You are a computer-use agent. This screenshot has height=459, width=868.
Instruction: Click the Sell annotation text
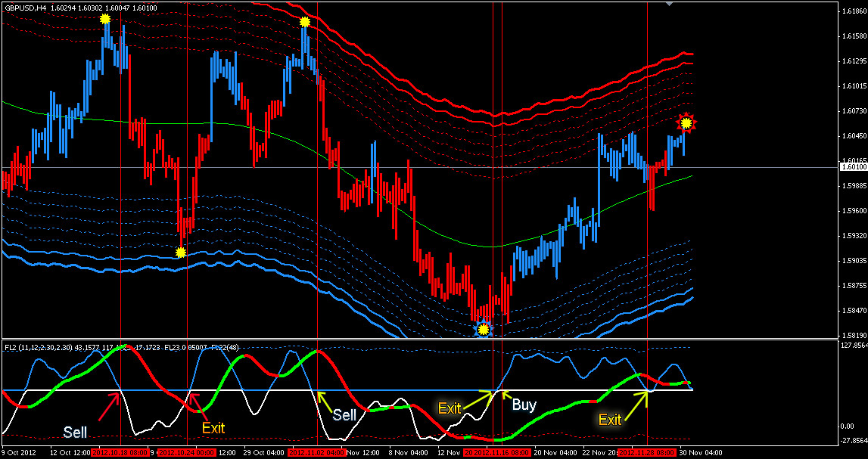pyautogui.click(x=76, y=433)
